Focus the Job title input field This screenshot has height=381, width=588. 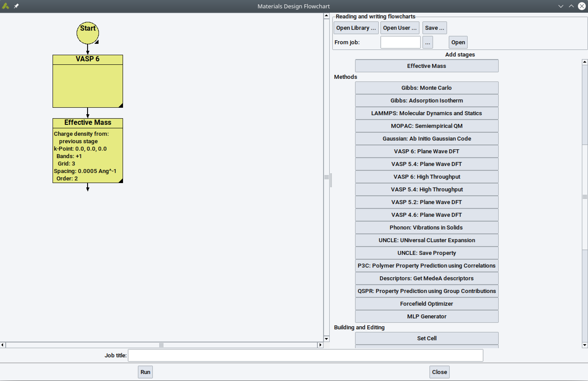pyautogui.click(x=305, y=355)
